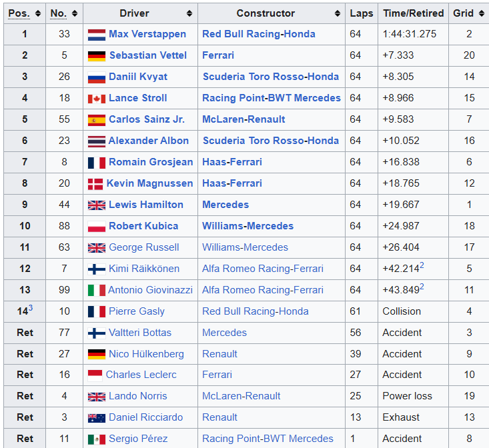This screenshot has height=448, width=489.
Task: Open Max Verstappen's driver page
Action: click(x=147, y=34)
